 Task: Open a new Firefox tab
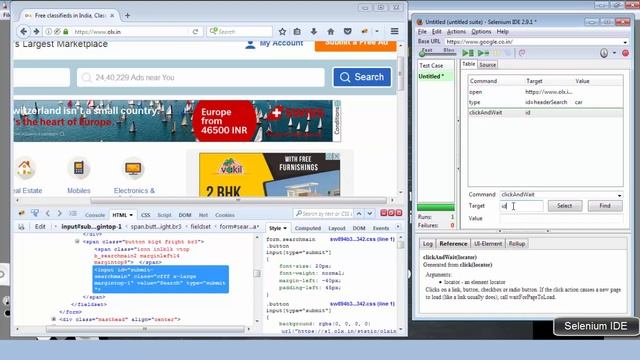(x=127, y=16)
